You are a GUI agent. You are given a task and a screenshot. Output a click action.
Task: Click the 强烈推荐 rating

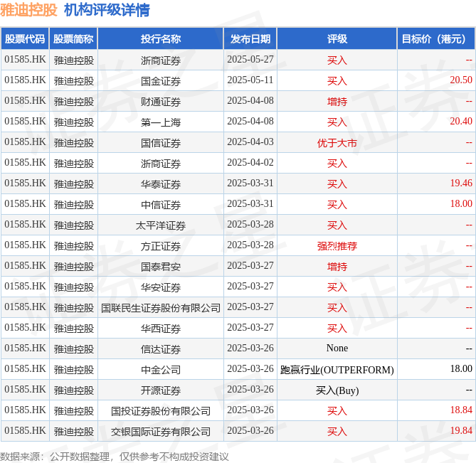click(x=337, y=246)
